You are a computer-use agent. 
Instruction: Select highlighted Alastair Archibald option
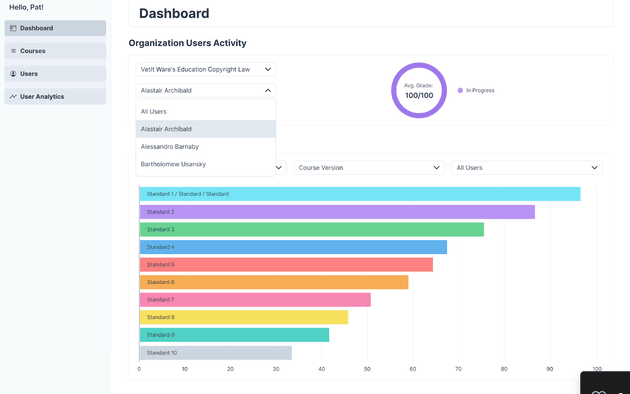pyautogui.click(x=206, y=129)
